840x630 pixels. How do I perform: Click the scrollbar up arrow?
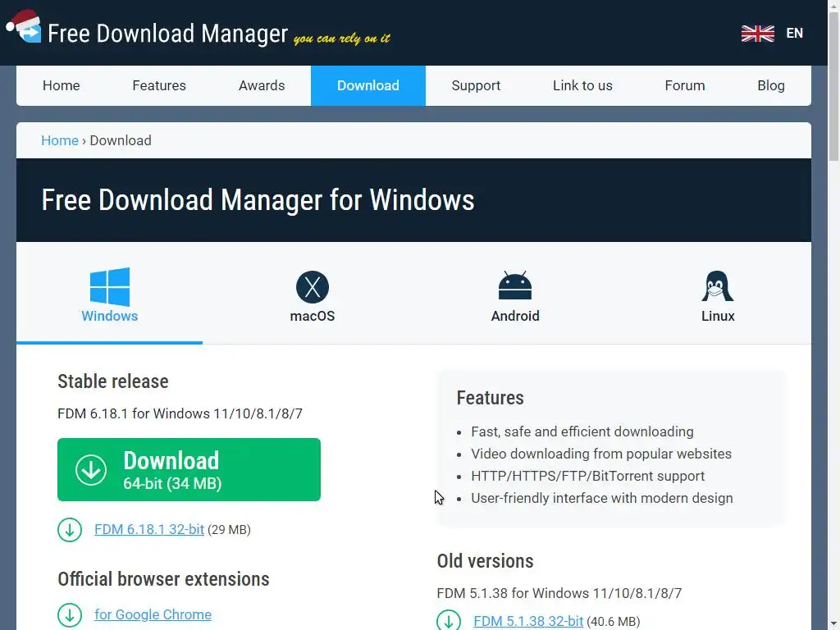click(833, 6)
